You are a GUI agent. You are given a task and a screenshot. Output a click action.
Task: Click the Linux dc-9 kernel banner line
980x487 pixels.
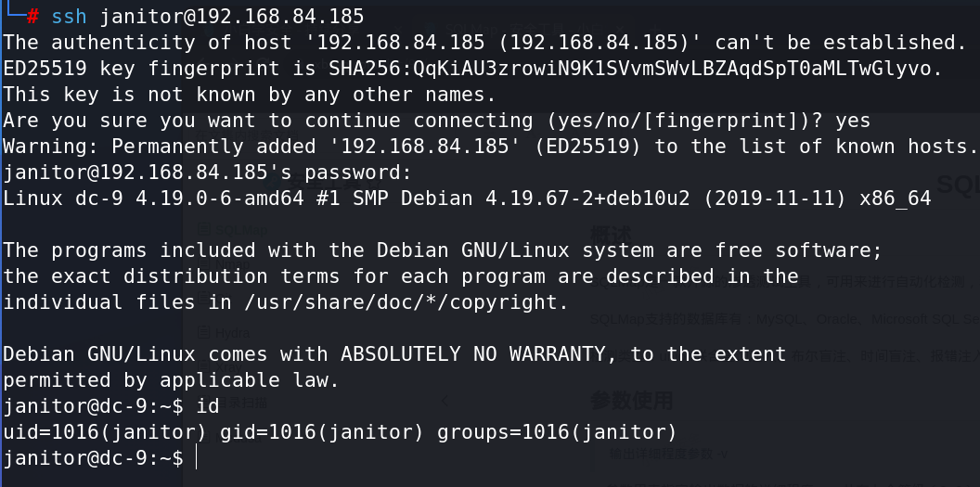coord(467,198)
